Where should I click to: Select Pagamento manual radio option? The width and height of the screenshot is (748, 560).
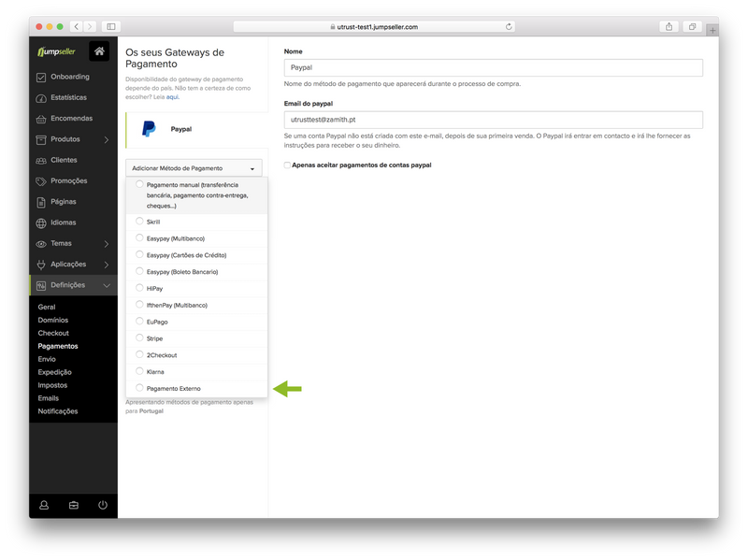coord(139,184)
